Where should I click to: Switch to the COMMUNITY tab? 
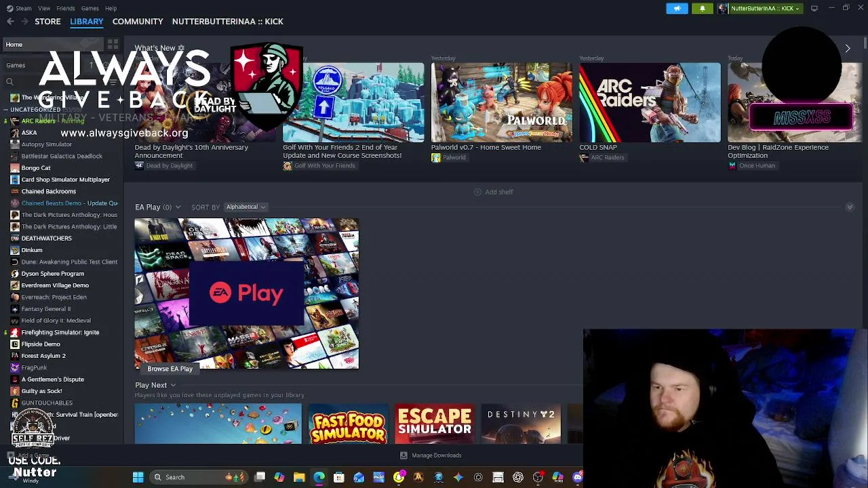click(x=138, y=22)
